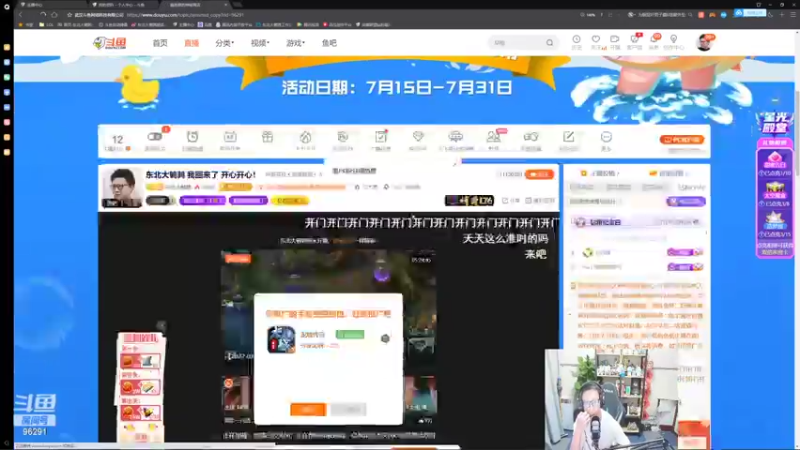Image resolution: width=800 pixels, height=450 pixels.
Task: Click the address bar URL
Action: (185, 15)
